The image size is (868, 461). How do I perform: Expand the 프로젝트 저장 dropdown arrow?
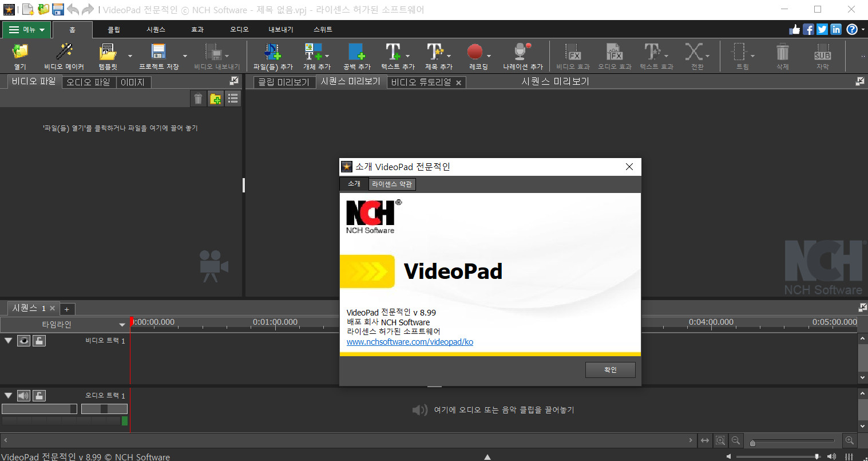click(185, 56)
